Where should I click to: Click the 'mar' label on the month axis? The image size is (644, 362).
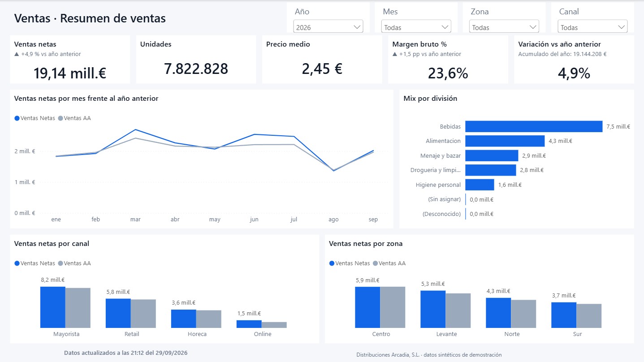135,220
